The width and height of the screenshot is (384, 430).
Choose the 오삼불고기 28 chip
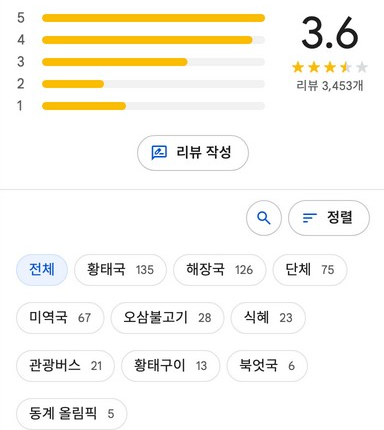coord(167,318)
